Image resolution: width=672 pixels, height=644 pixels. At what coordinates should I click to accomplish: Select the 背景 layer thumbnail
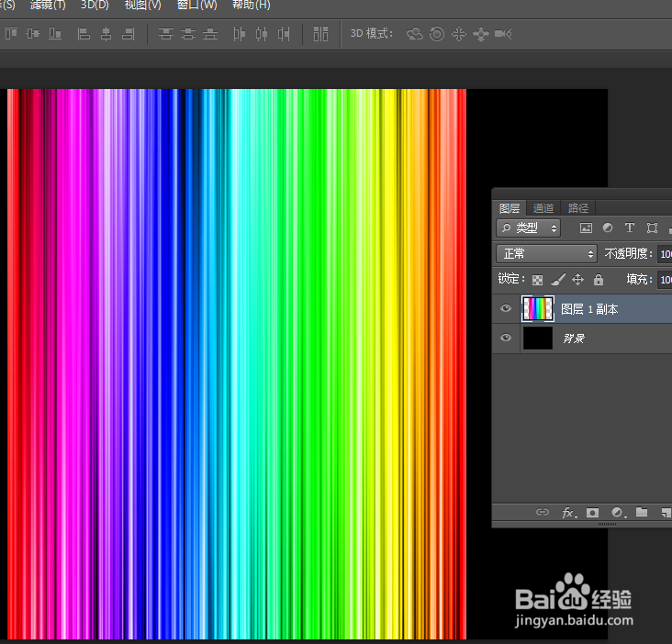click(x=537, y=338)
